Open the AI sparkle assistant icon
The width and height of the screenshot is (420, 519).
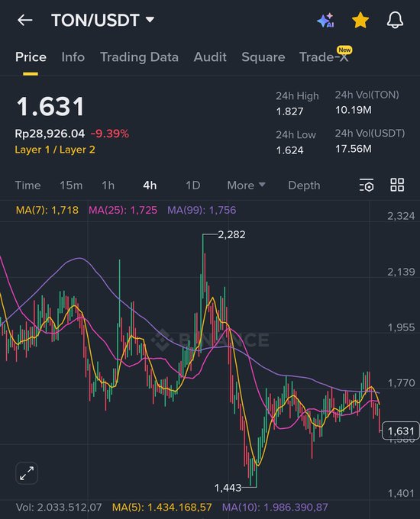click(x=325, y=20)
